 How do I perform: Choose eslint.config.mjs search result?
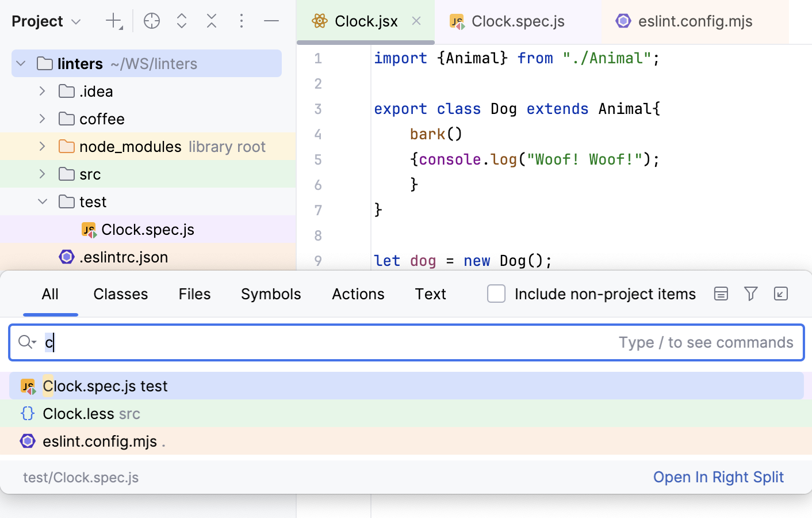[x=407, y=441]
